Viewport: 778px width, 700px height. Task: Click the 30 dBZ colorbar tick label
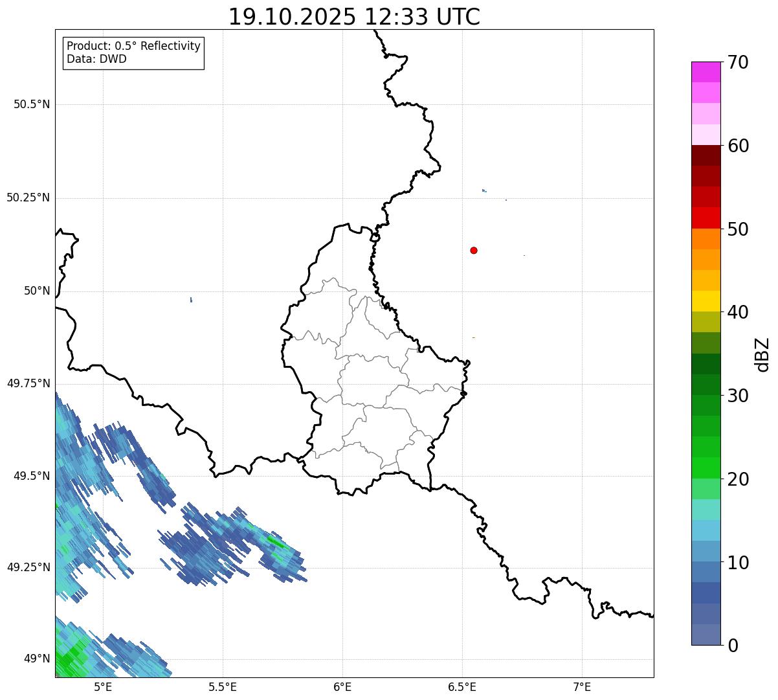tap(738, 396)
